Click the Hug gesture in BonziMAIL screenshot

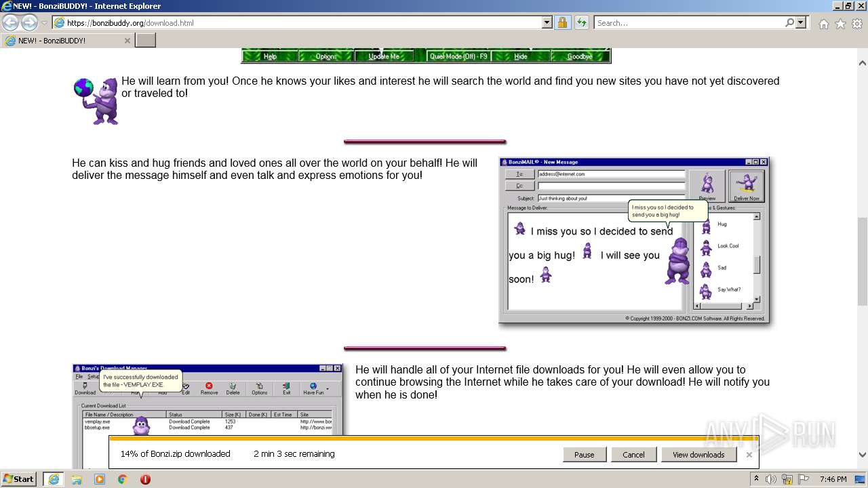(714, 224)
